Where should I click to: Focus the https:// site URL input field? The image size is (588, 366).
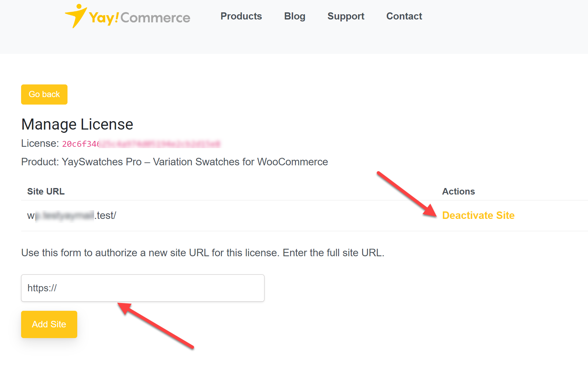143,288
